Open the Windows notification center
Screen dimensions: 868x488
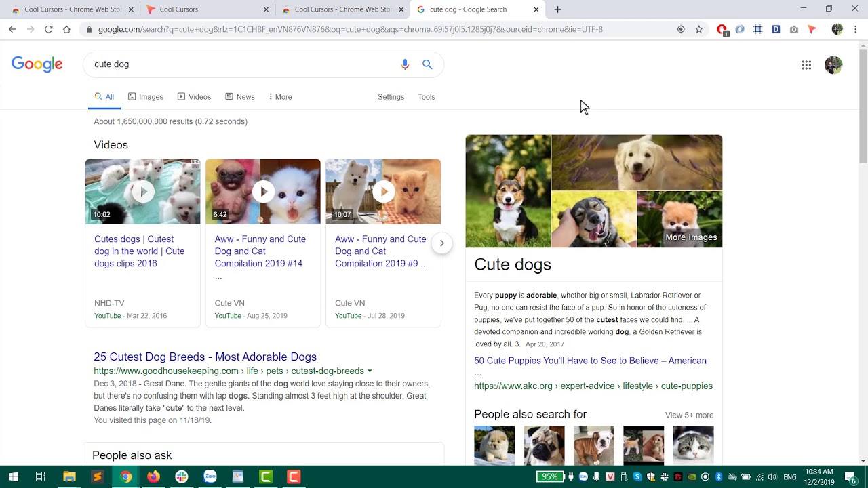[x=850, y=476]
